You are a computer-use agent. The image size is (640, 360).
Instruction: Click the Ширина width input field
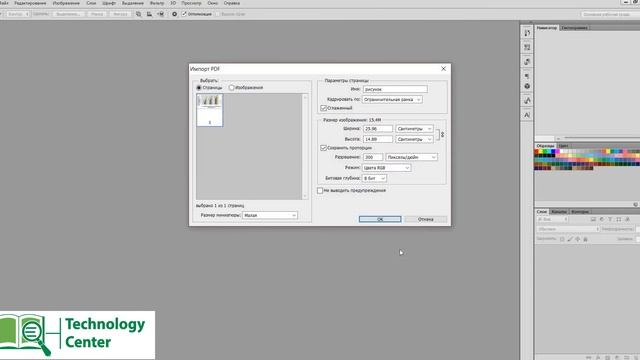coord(378,129)
